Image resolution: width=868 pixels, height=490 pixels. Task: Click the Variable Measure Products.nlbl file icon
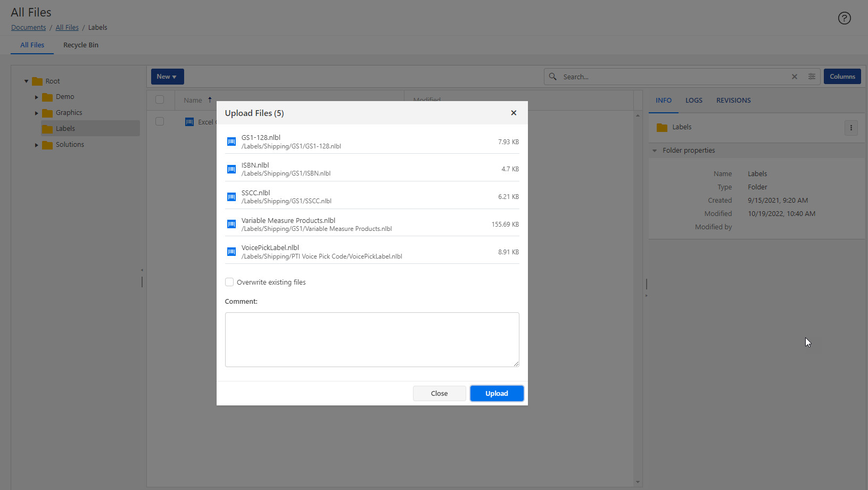pos(232,224)
